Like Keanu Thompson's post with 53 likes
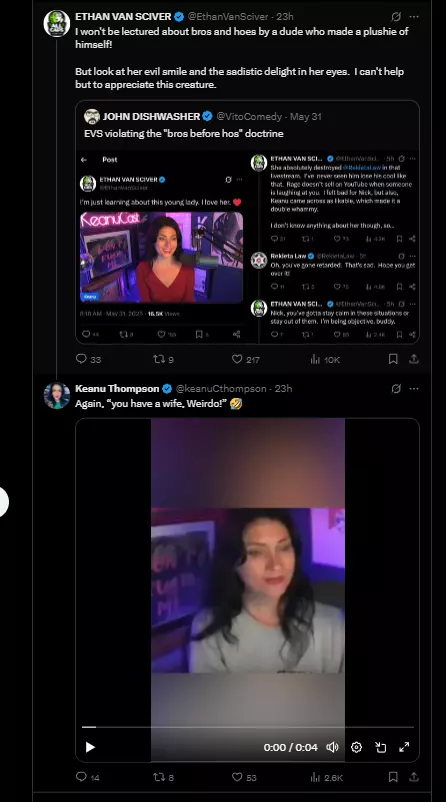Image resolution: width=446 pixels, height=802 pixels. click(244, 777)
